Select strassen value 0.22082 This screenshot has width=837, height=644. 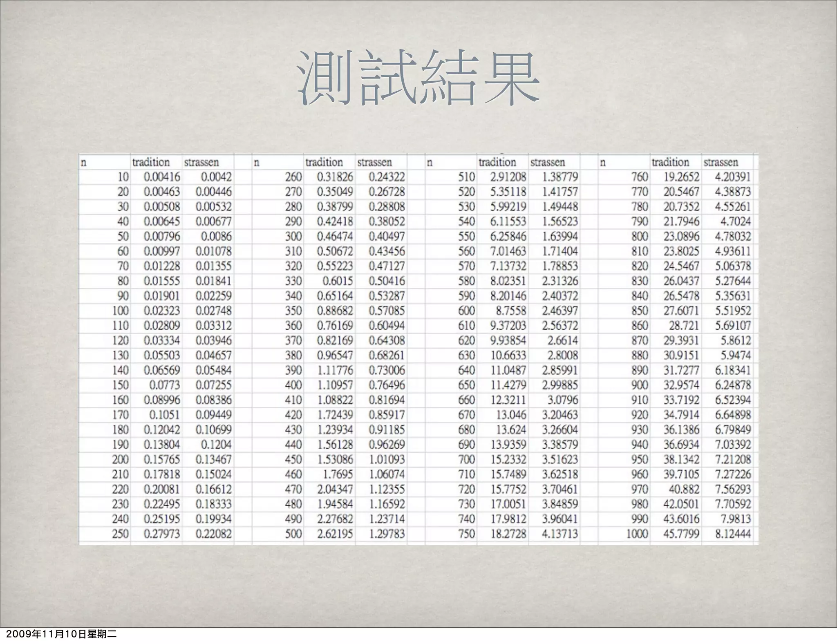[213, 534]
